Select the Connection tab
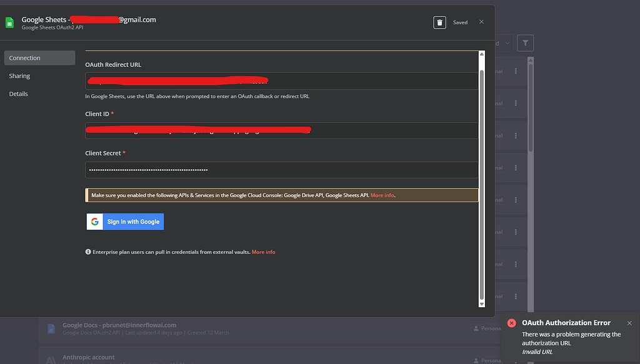This screenshot has width=640, height=364. click(39, 58)
